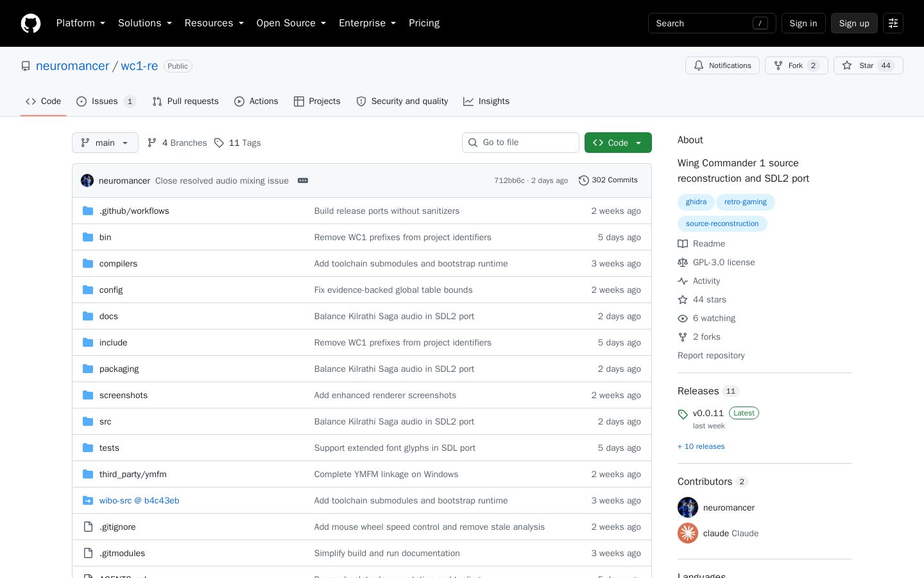The height and width of the screenshot is (578, 924).
Task: Select the .gitignore file icon
Action: tap(88, 527)
